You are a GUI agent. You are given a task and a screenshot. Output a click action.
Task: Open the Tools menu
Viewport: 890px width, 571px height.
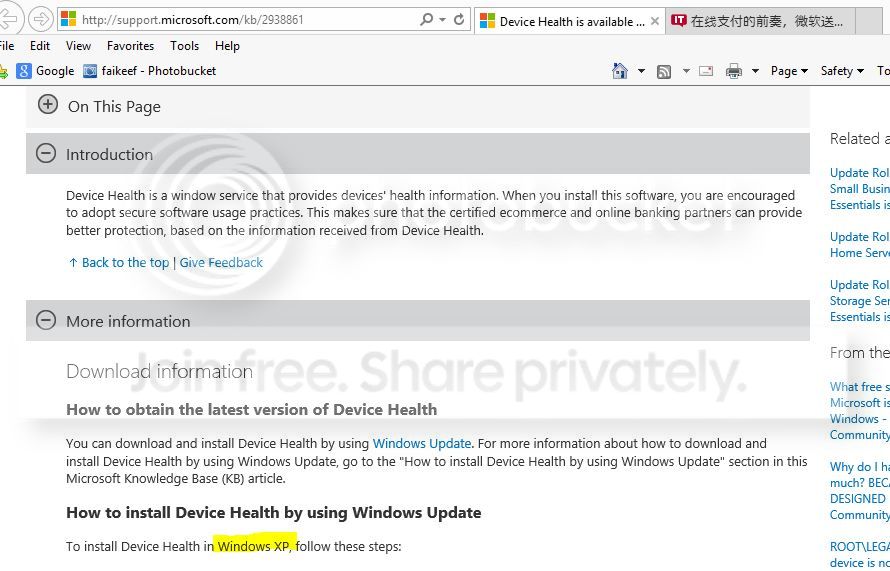pyautogui.click(x=184, y=46)
